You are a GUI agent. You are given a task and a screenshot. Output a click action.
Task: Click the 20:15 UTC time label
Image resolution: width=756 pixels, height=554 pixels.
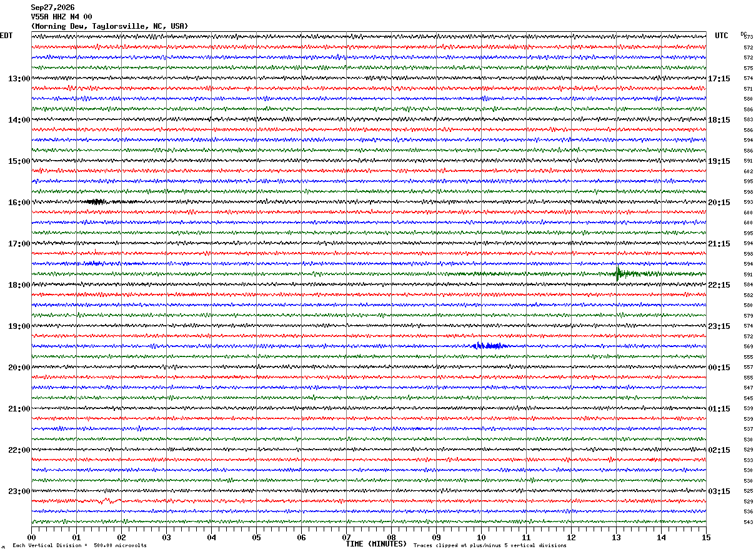(719, 203)
